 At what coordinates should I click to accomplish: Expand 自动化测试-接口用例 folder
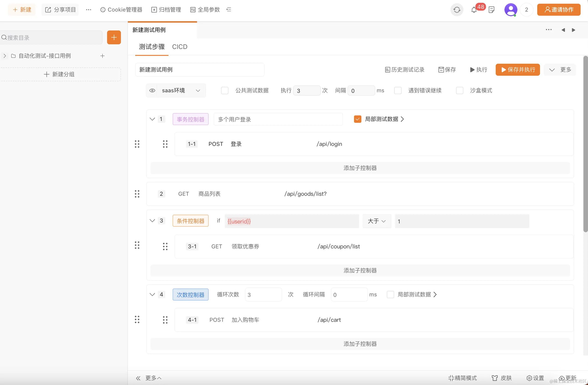click(x=5, y=56)
